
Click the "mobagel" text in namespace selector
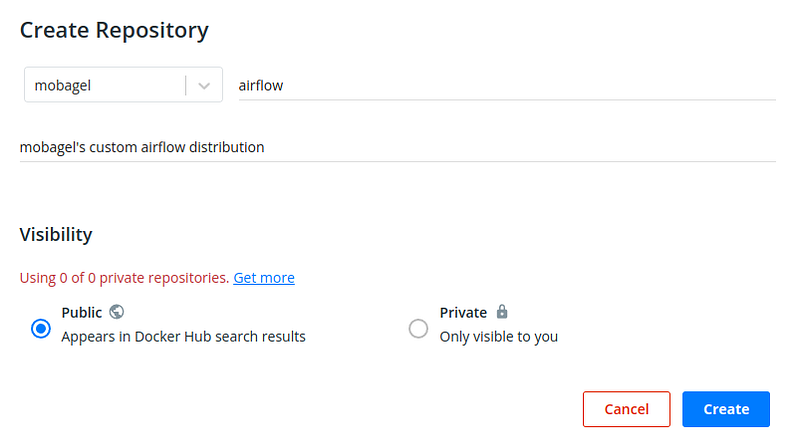click(x=63, y=85)
